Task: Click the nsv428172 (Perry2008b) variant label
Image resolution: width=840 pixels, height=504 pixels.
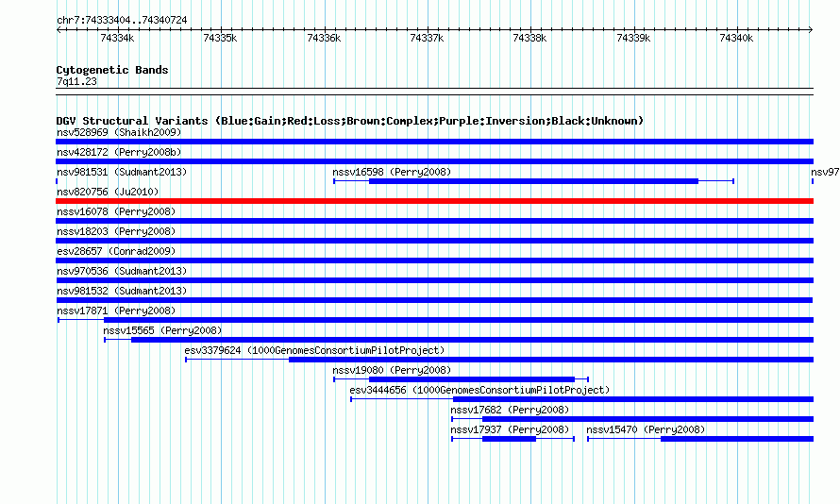Action: [x=119, y=152]
